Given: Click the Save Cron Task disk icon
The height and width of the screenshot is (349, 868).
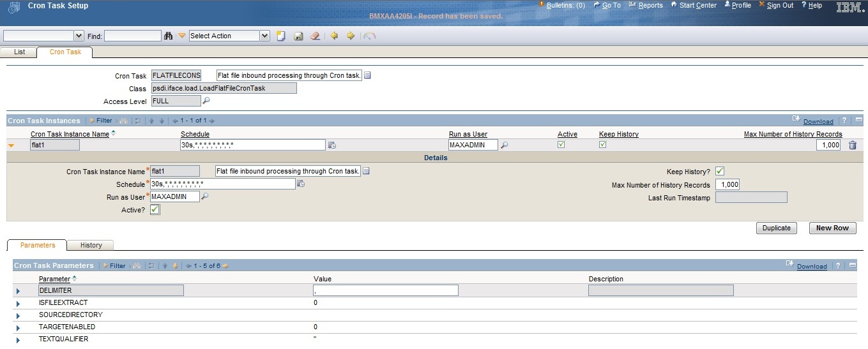Looking at the screenshot, I should (x=298, y=36).
